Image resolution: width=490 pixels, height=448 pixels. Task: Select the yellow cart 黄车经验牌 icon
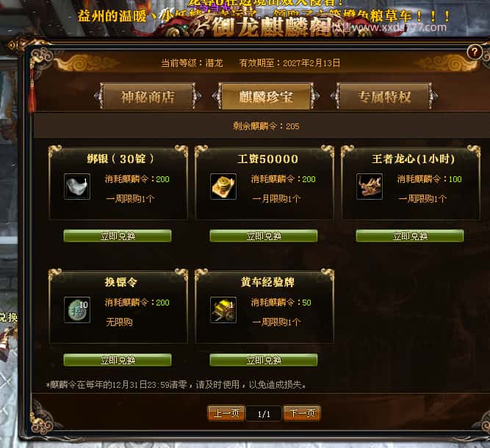[223, 310]
